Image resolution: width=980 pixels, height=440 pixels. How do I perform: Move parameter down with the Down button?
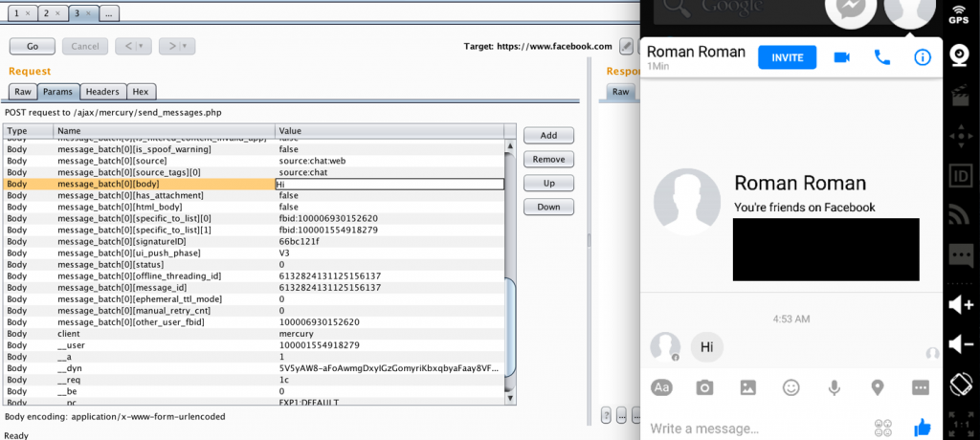pos(548,207)
